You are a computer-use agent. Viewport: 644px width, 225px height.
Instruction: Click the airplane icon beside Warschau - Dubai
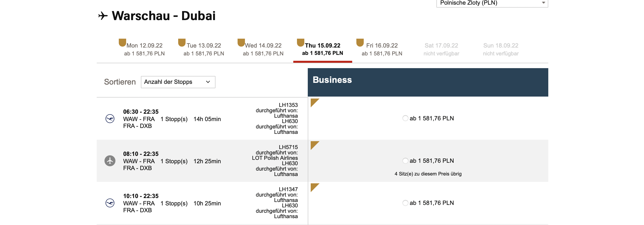[x=103, y=16]
